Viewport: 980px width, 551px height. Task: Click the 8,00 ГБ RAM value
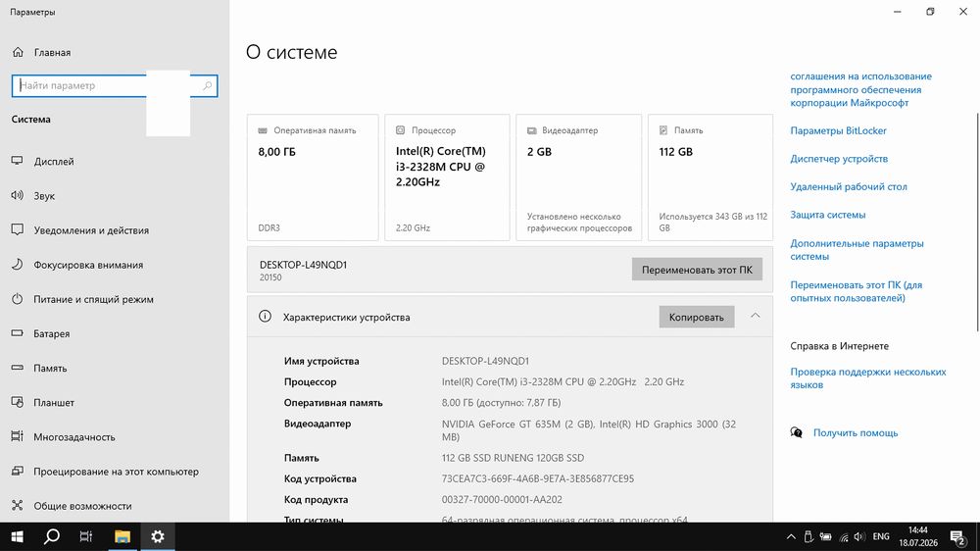277,151
